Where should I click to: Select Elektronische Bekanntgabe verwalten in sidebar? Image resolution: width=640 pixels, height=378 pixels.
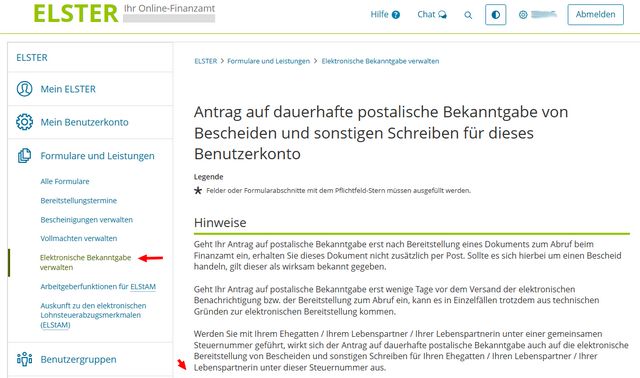click(x=85, y=262)
